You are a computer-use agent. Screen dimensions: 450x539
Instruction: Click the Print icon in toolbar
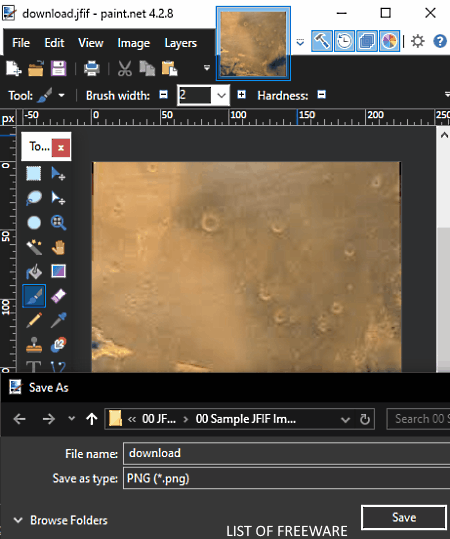click(91, 68)
